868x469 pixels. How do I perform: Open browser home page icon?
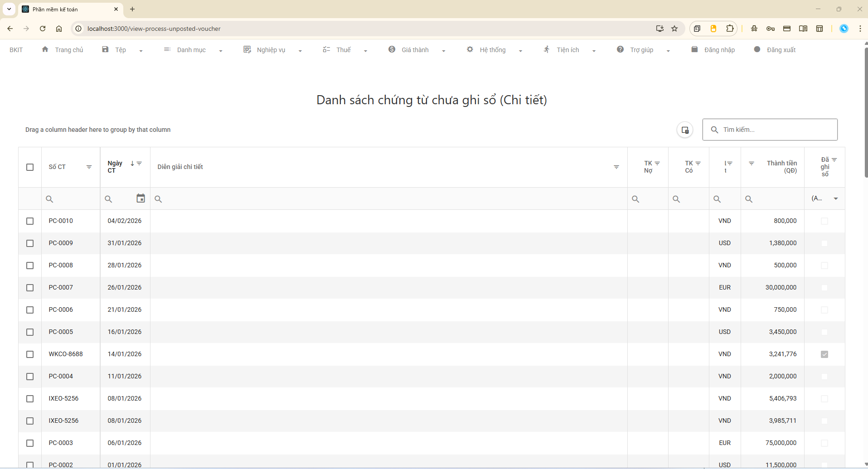click(x=59, y=29)
